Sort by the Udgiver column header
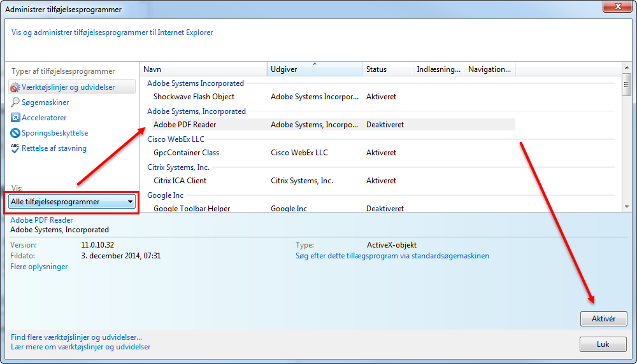 pos(315,69)
